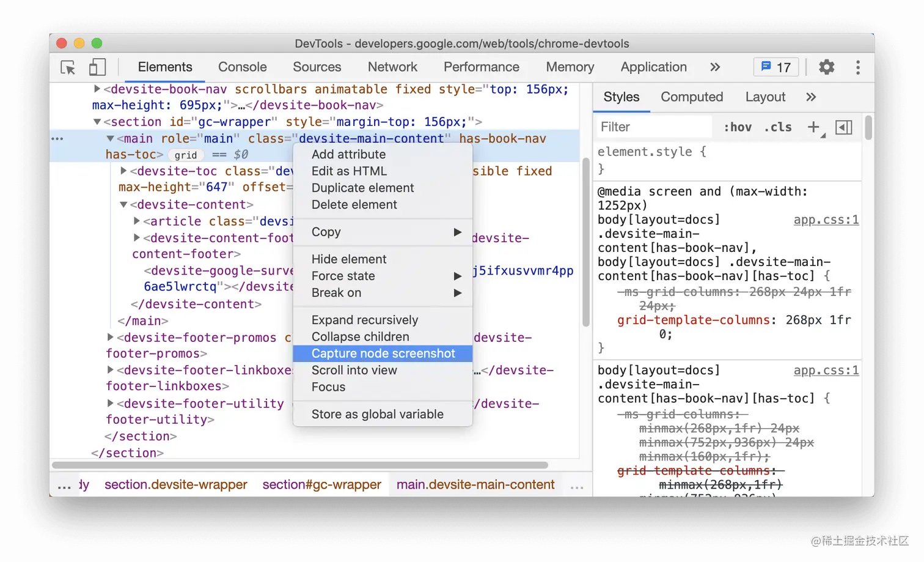
Task: Choose Scroll into view menu item
Action: tap(383, 370)
